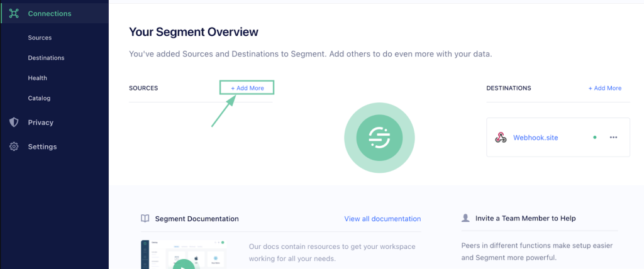
Task: Click the sentence starting 'You've added Sources'
Action: [310, 54]
